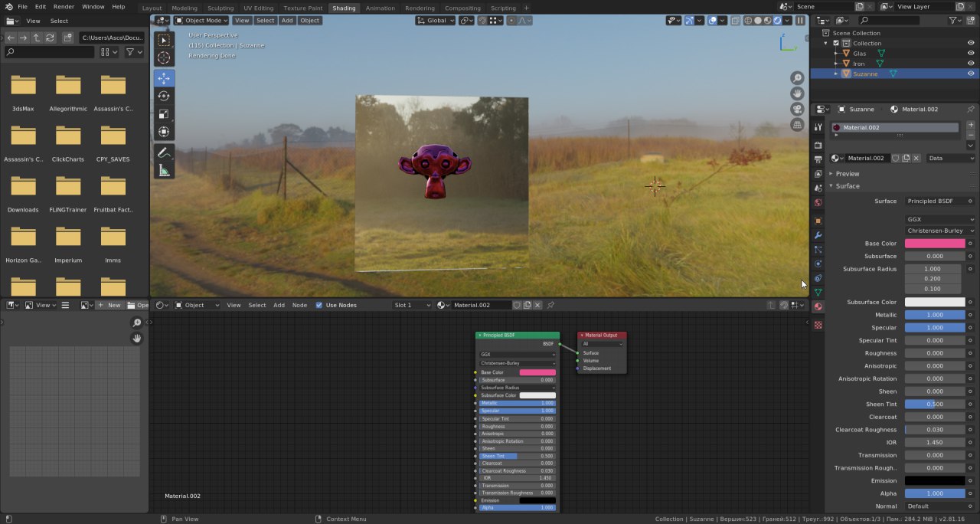
Task: Open the Render menu
Action: [64, 6]
